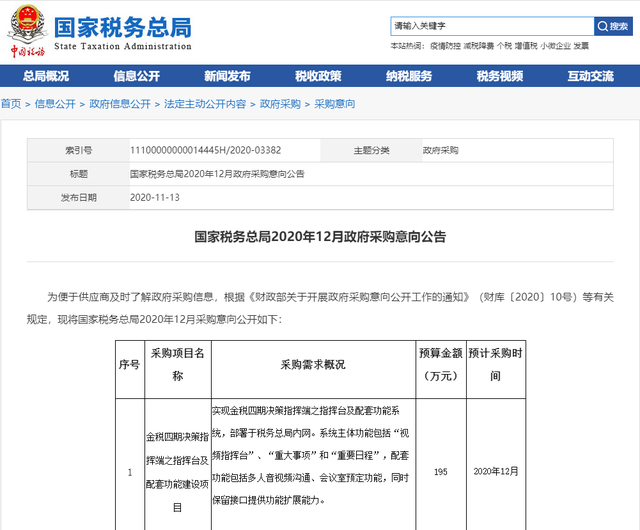The height and width of the screenshot is (530, 640).
Task: Click 采购意向 breadcrumb link
Action: tap(335, 104)
